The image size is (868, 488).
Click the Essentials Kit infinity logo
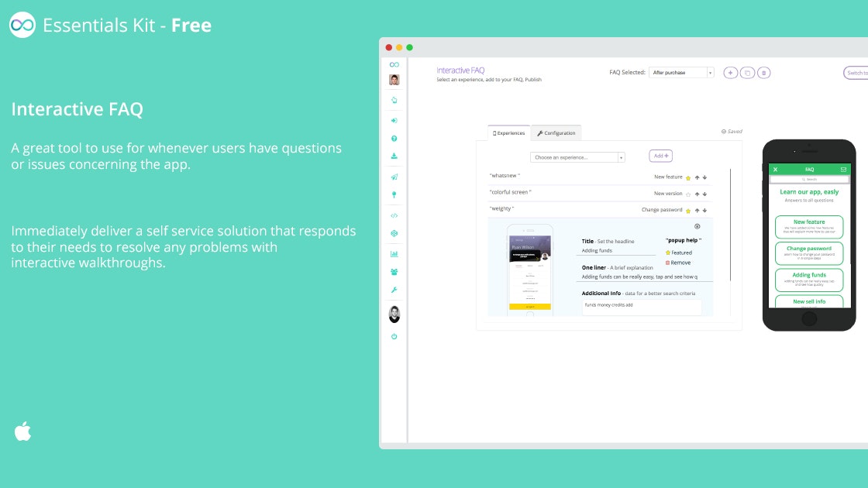(22, 25)
